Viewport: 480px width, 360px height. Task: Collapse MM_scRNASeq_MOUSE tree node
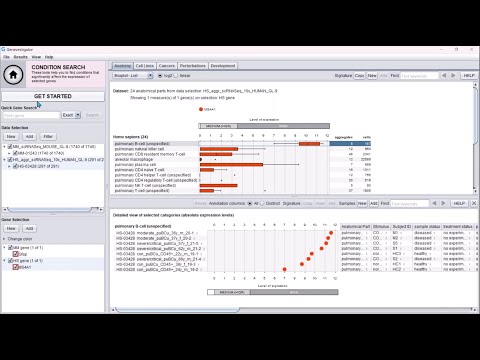point(4,147)
